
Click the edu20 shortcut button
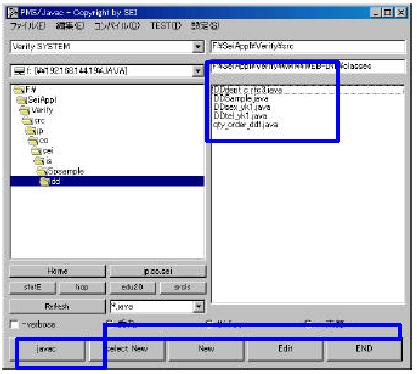(x=133, y=287)
